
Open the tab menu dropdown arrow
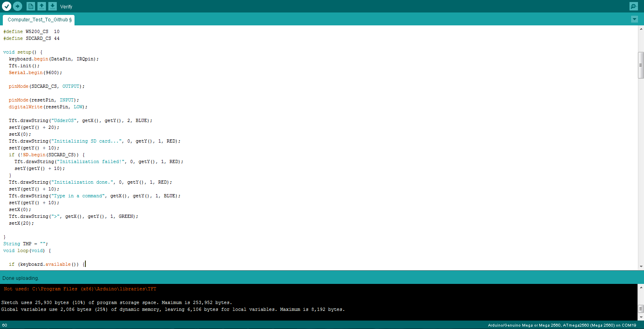click(x=634, y=19)
